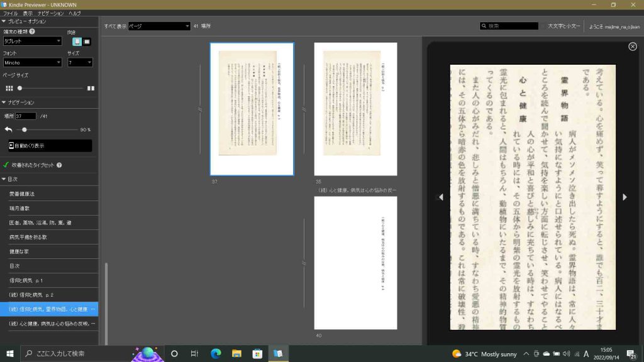Open File Explorer from taskbar
The image size is (644, 362).
236,353
